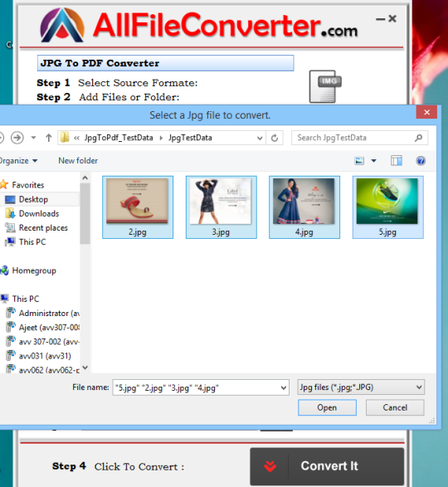
Task: Create a New folder
Action: click(x=78, y=161)
